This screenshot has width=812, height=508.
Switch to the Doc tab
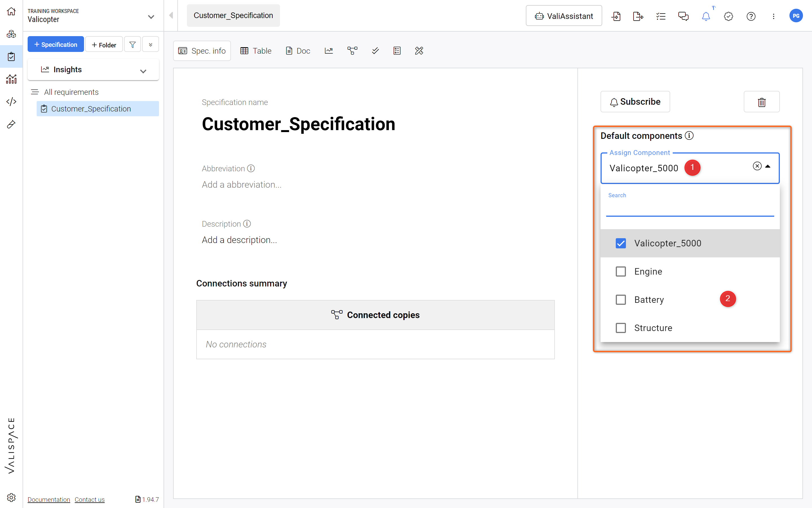pos(298,51)
